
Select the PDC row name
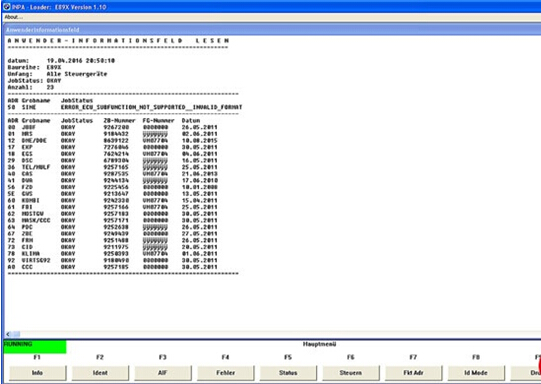27,227
